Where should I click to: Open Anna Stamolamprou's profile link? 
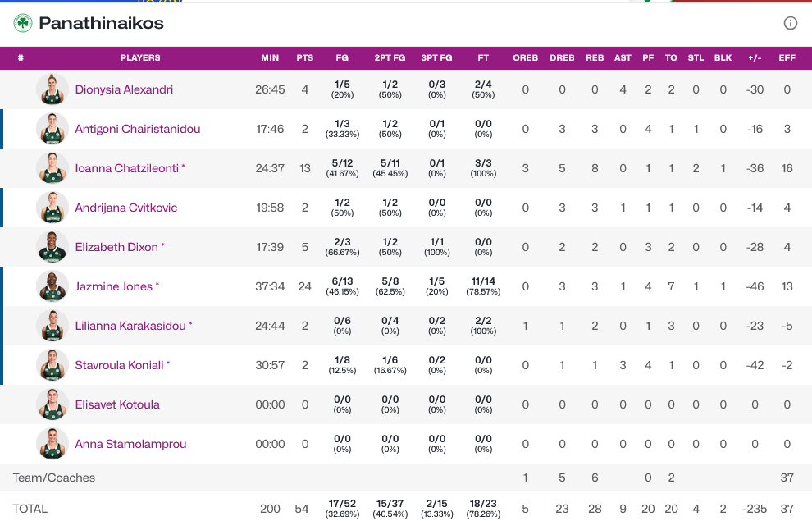130,444
